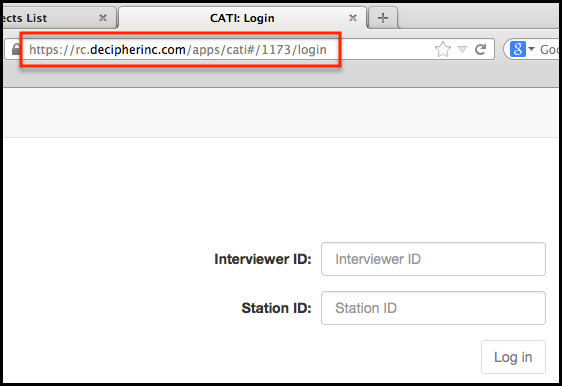The height and width of the screenshot is (386, 562).
Task: Open the search engine selector dropdown arrow
Action: (531, 49)
